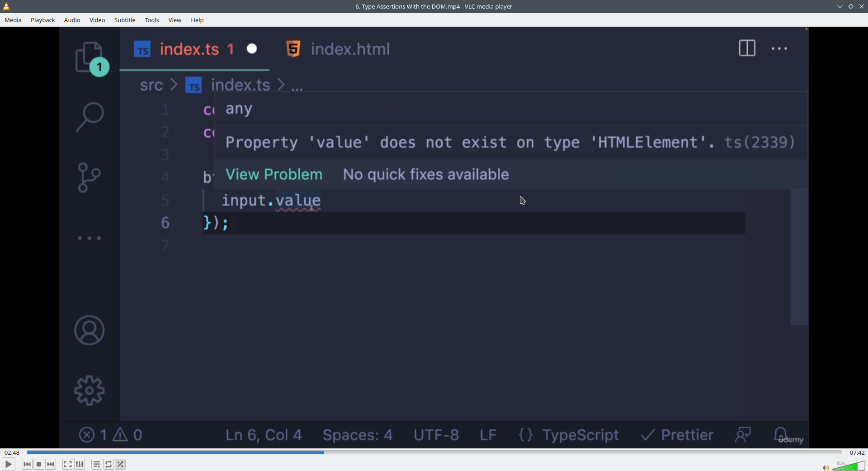Click the total duration label 07:42
Screen dimensions: 868x471
coord(857,452)
